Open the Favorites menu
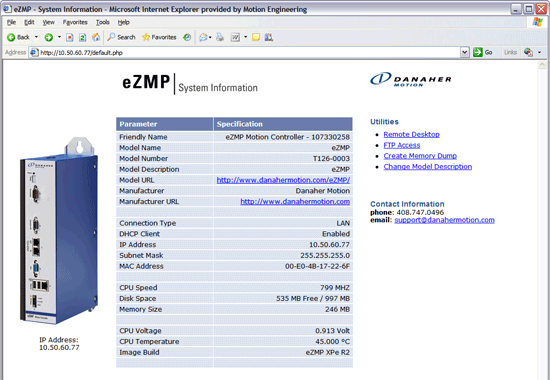The image size is (550, 380). tap(75, 22)
